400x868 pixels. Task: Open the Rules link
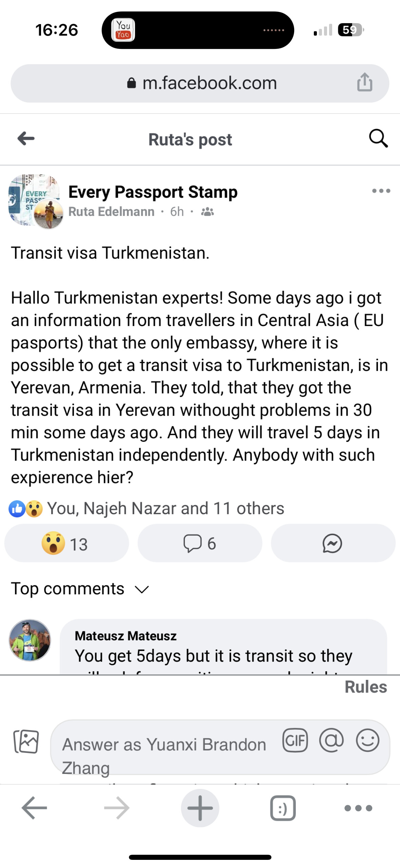point(365,687)
